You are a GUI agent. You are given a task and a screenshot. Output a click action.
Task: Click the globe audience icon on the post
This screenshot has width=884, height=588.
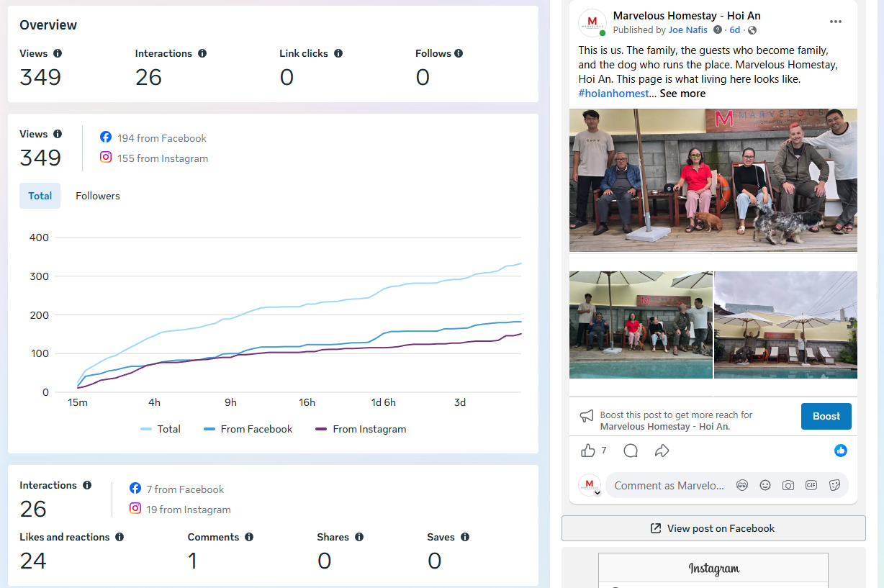(x=752, y=30)
